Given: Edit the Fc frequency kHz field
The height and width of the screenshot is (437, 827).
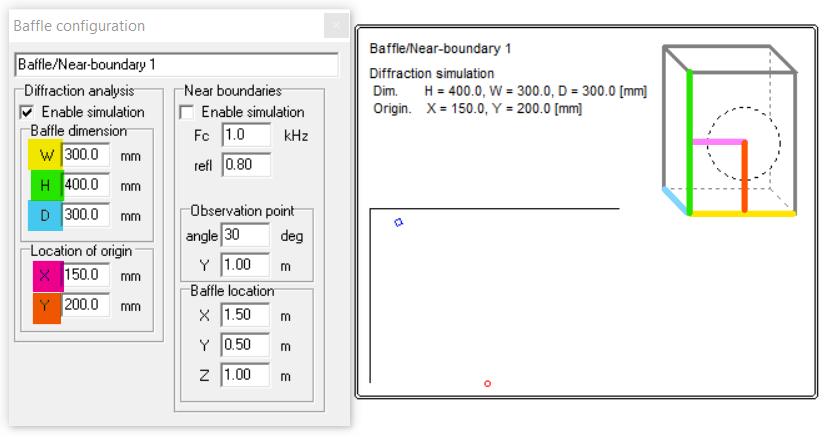Looking at the screenshot, I should 246,135.
